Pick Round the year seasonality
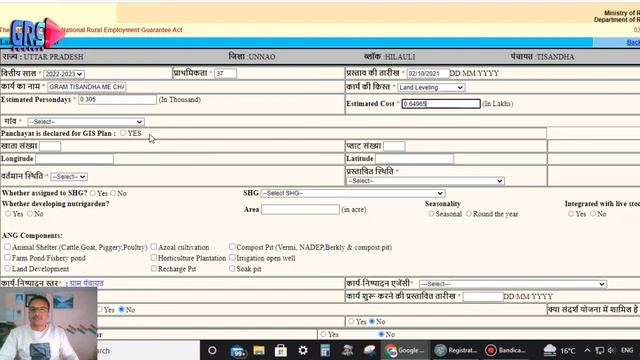Screen dimensions: 640x360 pyautogui.click(x=469, y=213)
